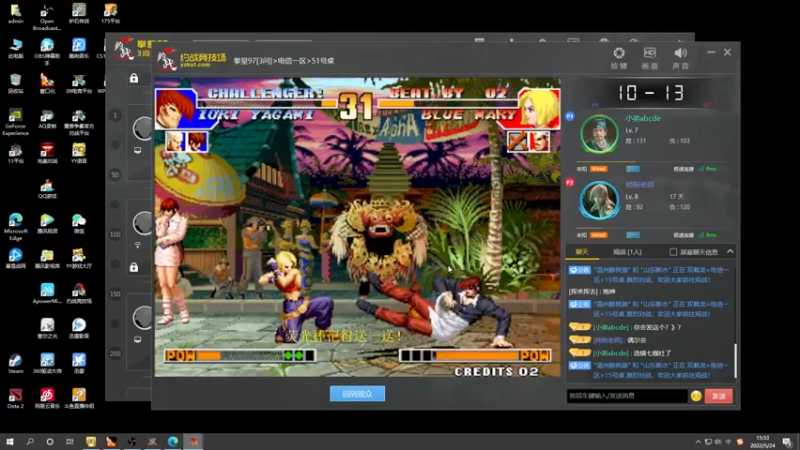Switch to the 观战 [1人] spectators tab
The height and width of the screenshot is (450, 800).
(627, 252)
